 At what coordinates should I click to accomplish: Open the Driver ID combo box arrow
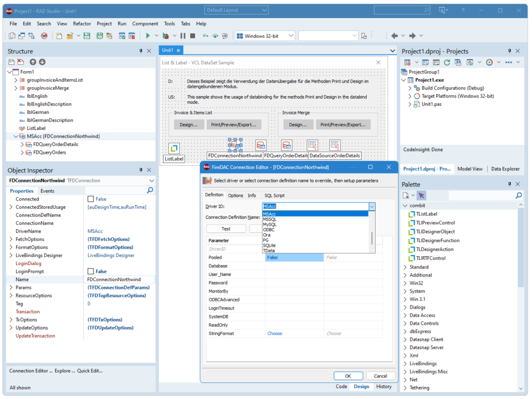[x=372, y=206]
